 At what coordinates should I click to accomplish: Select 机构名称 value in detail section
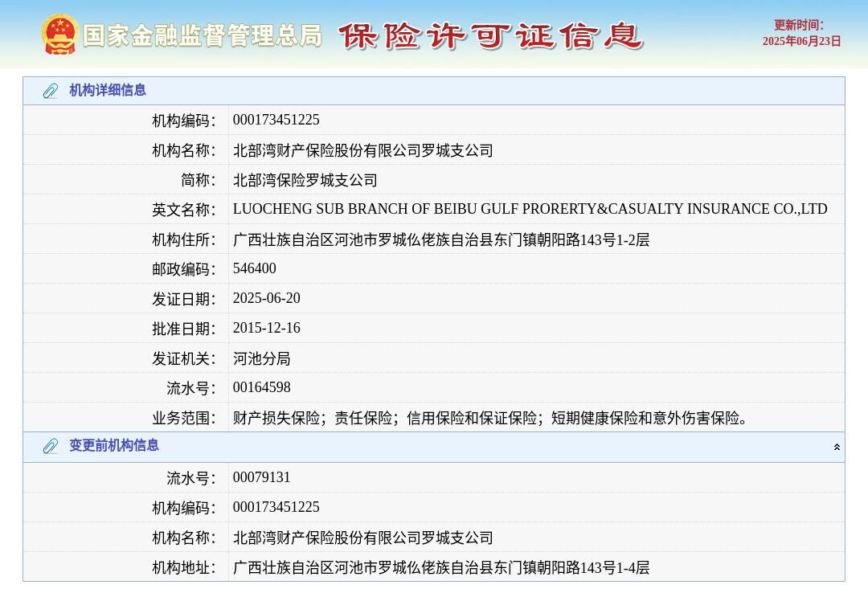[x=363, y=150]
